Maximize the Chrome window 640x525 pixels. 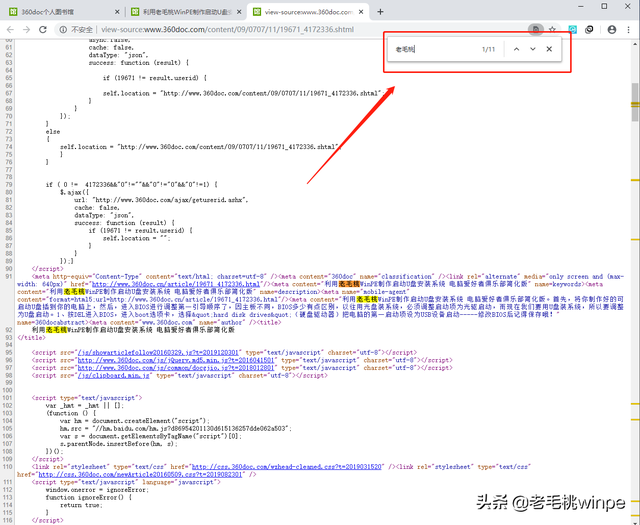coord(604,6)
